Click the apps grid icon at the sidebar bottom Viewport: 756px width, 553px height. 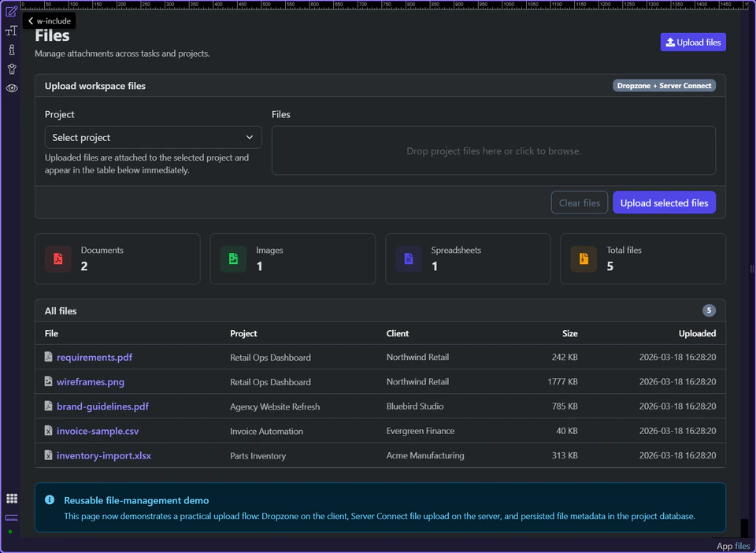tap(11, 498)
